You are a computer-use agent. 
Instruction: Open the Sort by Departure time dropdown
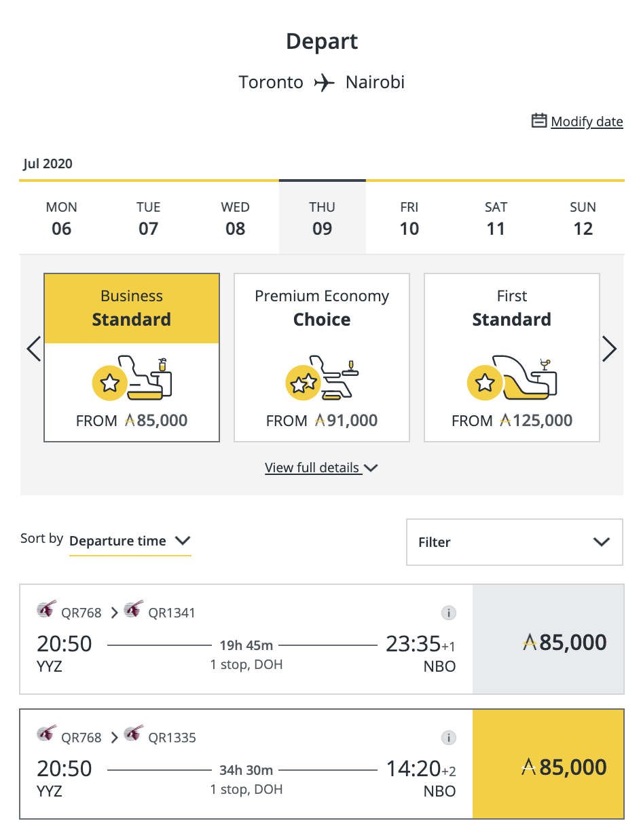130,541
